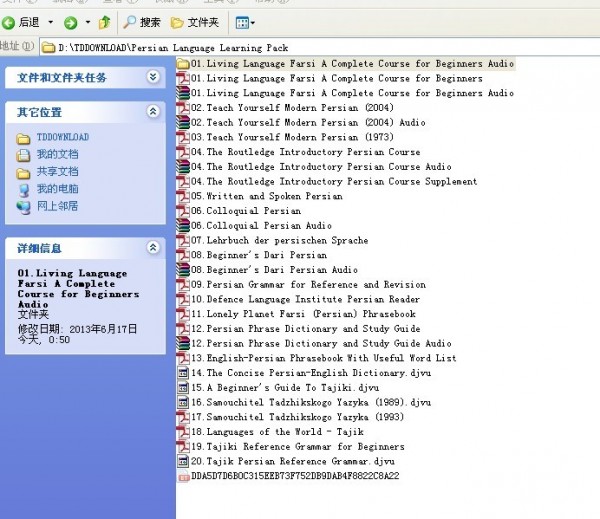
Task: Select djvu icon of 15. Beginner's Guide To Tajiki
Action: click(x=183, y=388)
